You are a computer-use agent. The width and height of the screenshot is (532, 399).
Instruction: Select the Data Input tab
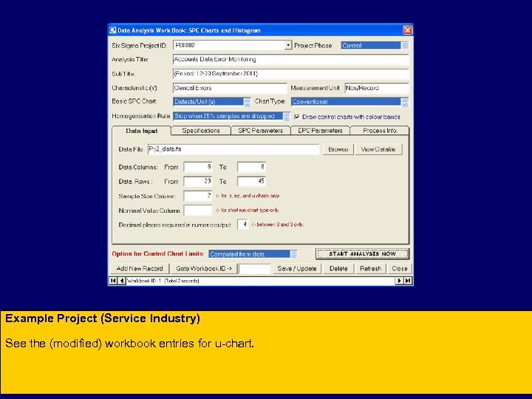tap(141, 131)
